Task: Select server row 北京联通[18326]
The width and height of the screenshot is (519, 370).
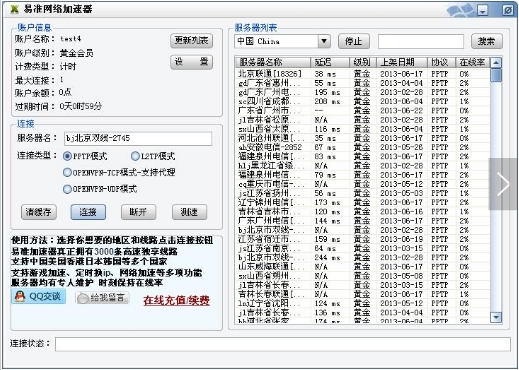Action: click(x=363, y=74)
